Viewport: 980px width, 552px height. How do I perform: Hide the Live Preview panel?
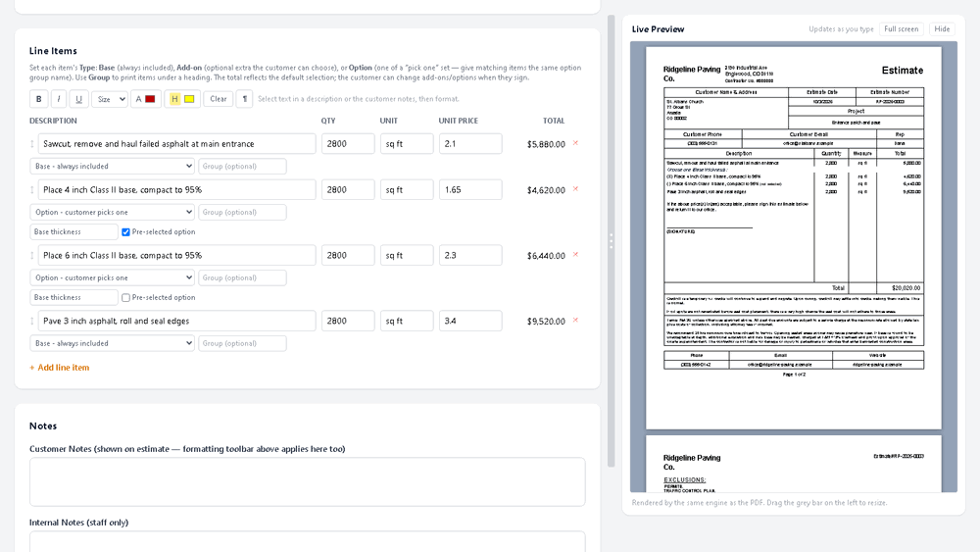942,29
